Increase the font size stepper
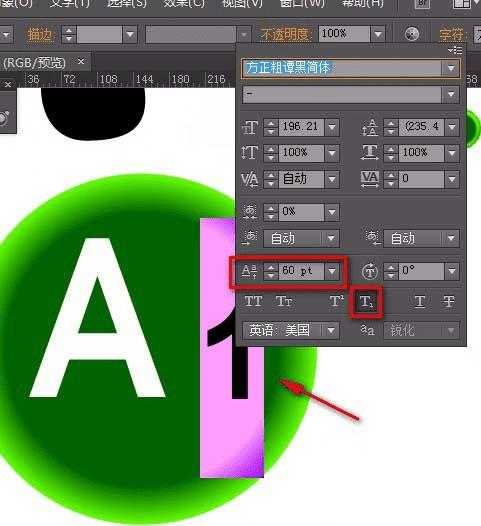 [271, 123]
